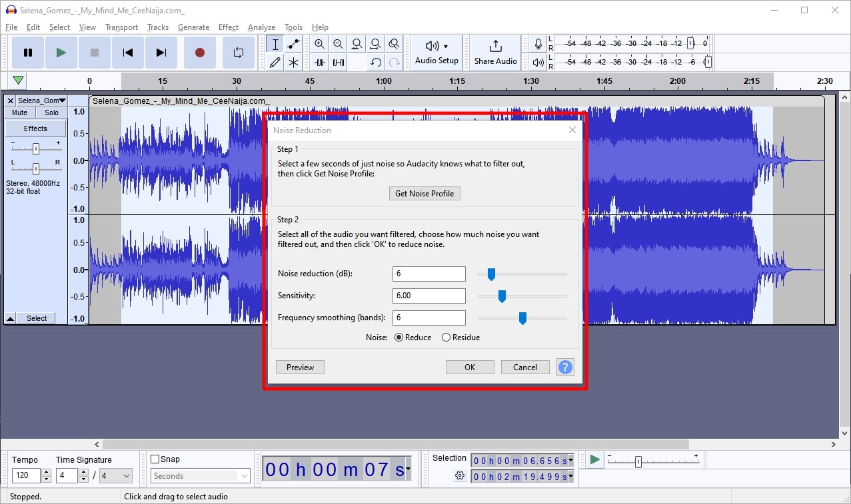Click the Pause playback button

pos(28,53)
